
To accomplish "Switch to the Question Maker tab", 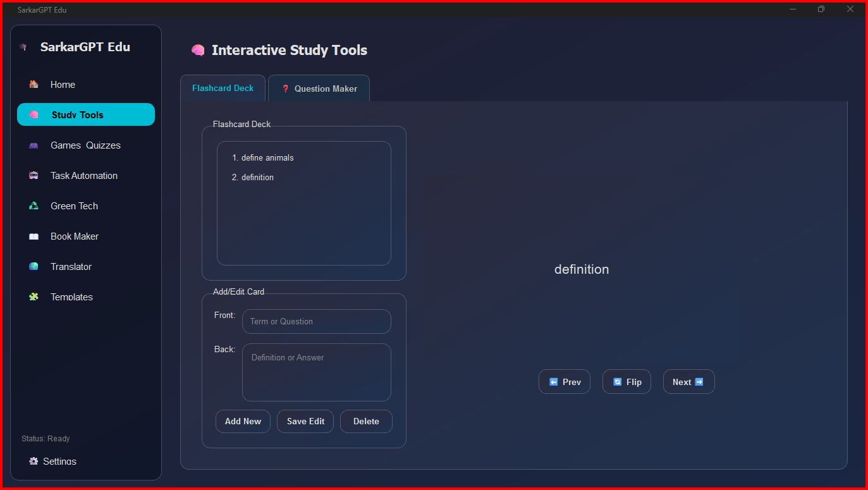I will tap(319, 89).
